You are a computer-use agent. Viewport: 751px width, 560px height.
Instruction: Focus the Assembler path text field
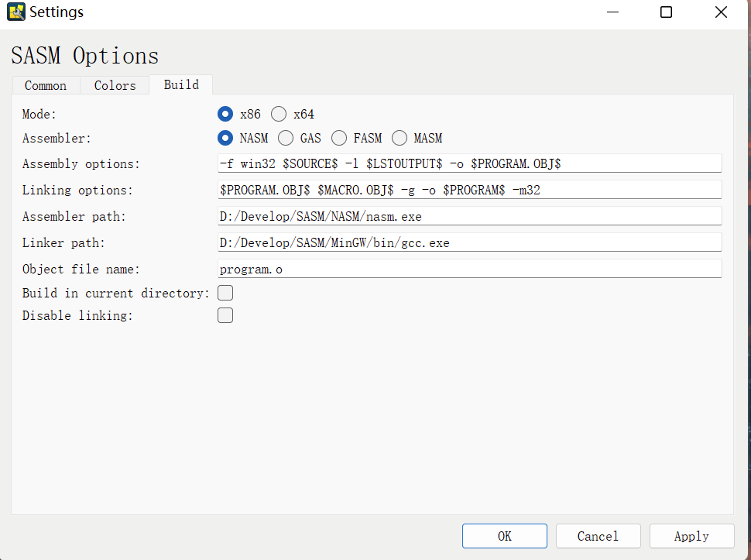[x=469, y=216]
